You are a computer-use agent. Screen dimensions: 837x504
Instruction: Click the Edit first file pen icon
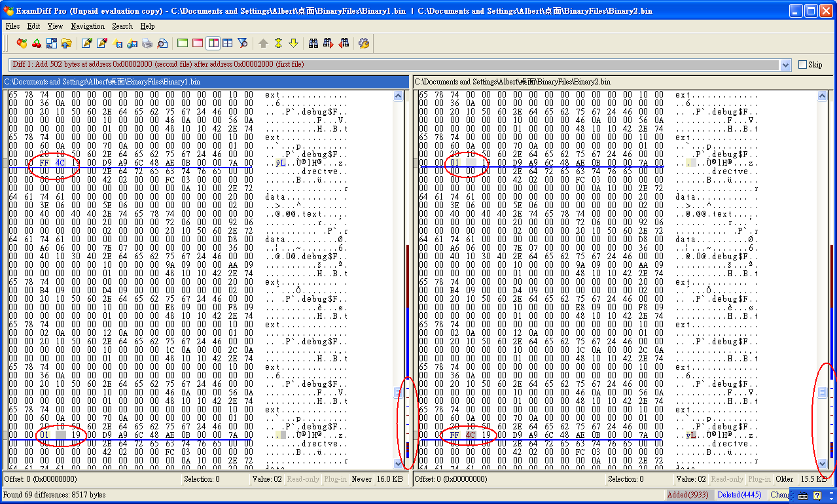[86, 43]
